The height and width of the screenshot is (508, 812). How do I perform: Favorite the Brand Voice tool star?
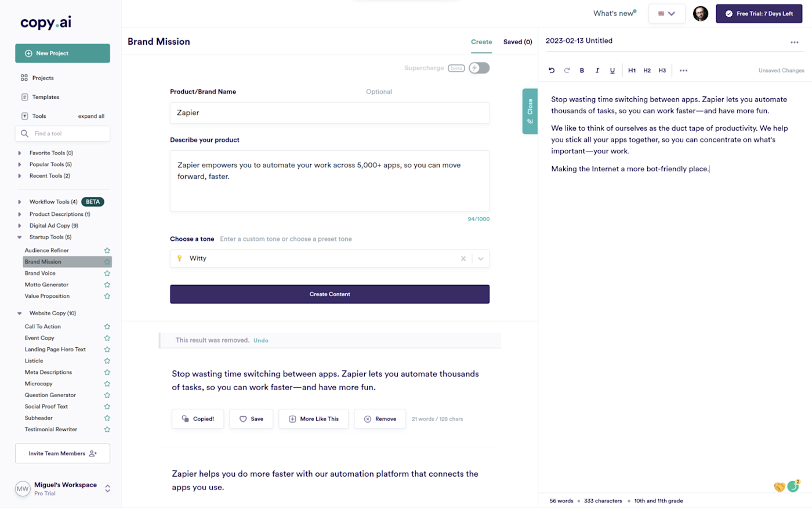107,273
